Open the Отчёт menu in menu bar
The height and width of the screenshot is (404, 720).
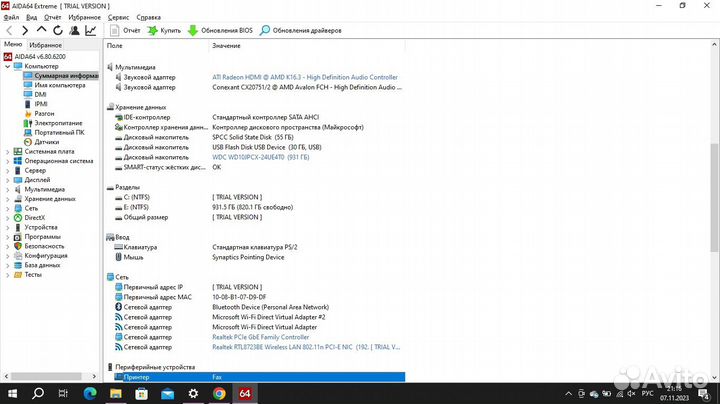tap(52, 17)
